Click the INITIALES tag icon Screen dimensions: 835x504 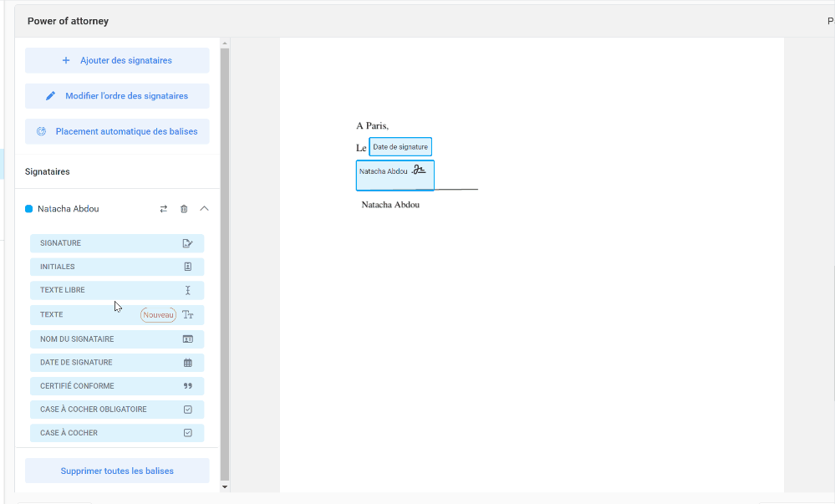[188, 267]
